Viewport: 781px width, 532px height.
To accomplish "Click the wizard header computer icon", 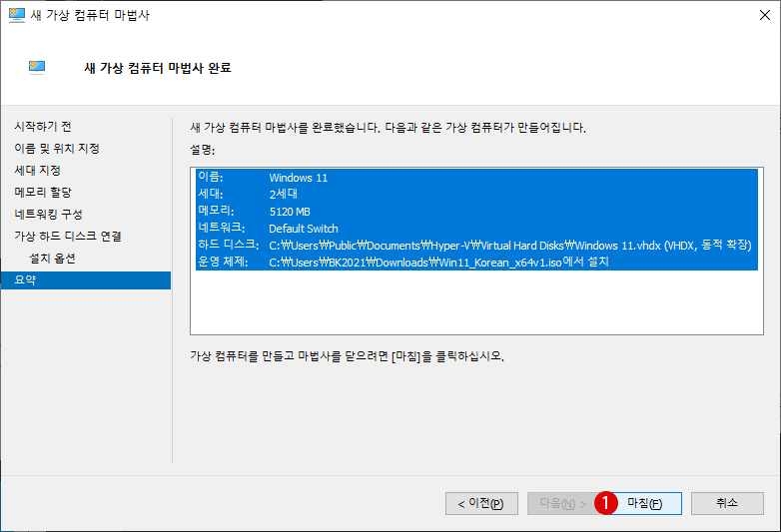I will pyautogui.click(x=37, y=67).
